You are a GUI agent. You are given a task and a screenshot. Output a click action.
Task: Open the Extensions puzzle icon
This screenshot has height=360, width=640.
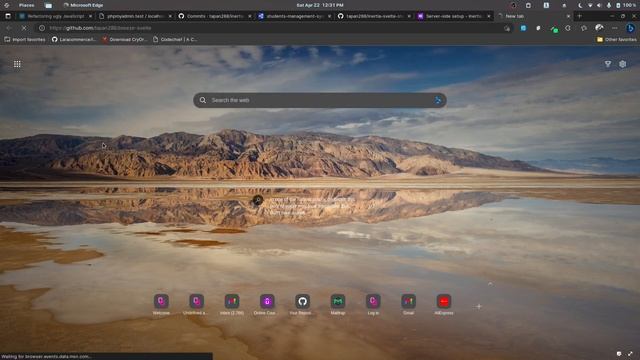pos(568,28)
